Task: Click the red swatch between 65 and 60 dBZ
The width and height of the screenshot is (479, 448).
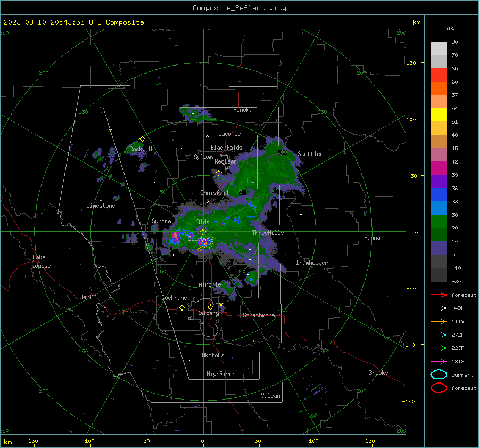Action: coord(439,75)
